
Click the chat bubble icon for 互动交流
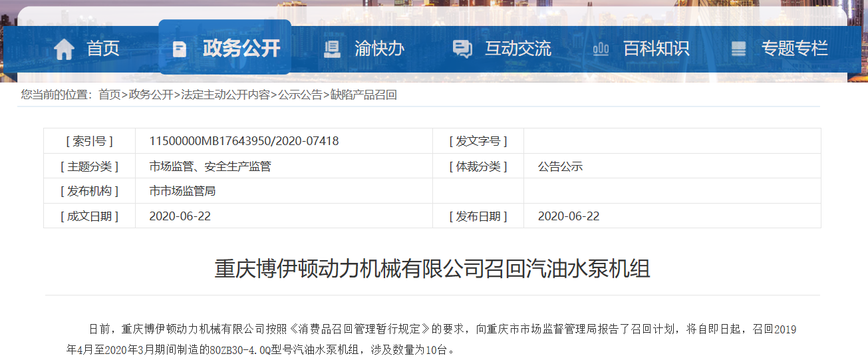click(462, 49)
